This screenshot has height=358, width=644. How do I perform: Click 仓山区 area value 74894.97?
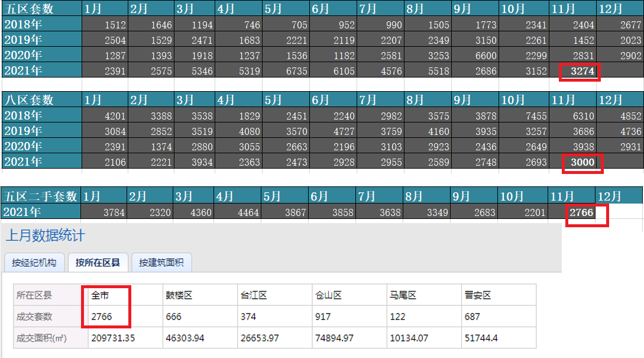pyautogui.click(x=334, y=338)
